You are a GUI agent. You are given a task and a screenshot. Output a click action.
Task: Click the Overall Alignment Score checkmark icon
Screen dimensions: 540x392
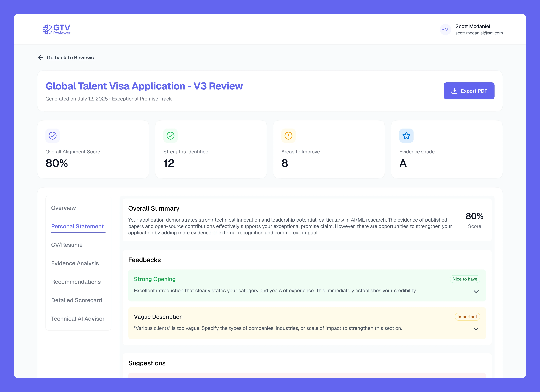click(x=52, y=136)
